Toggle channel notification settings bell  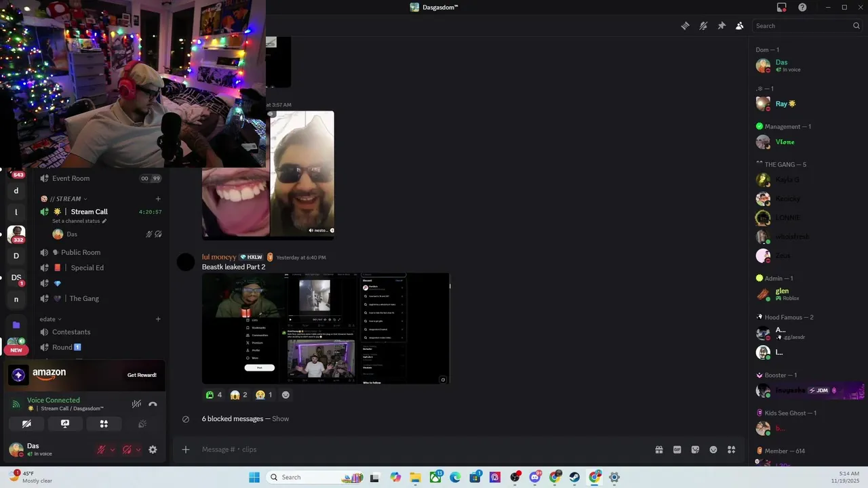coord(703,26)
